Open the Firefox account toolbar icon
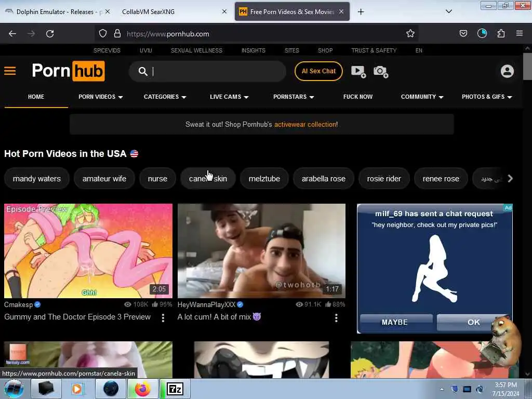Screen dimensions: 532x399 (x=482, y=34)
